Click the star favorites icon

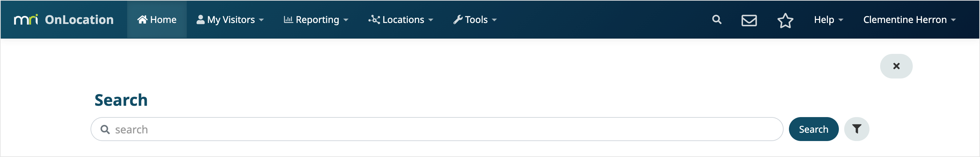coord(785,20)
